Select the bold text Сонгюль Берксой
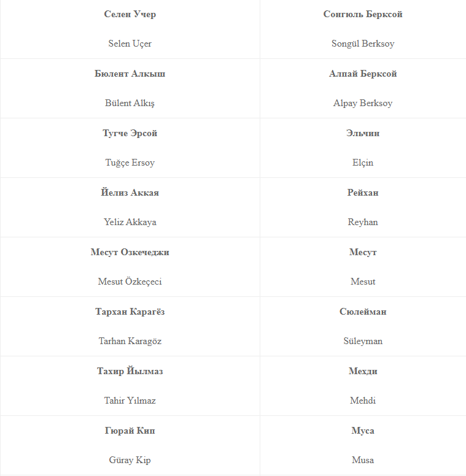 click(363, 14)
